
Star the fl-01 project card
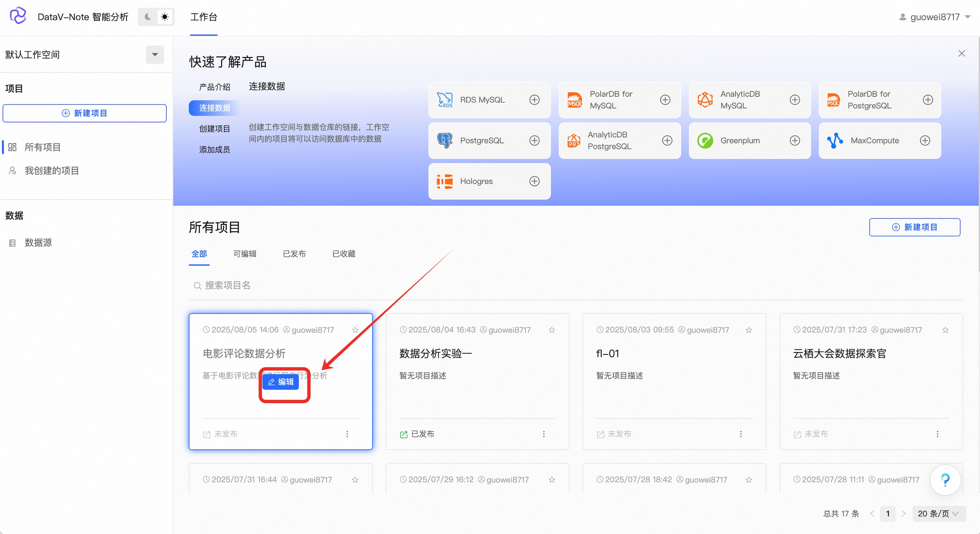point(748,330)
